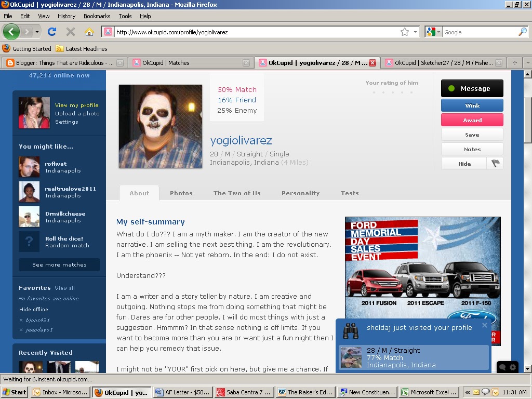Click the OkCupid site favicon in address bar
This screenshot has height=399, width=532.
click(108, 32)
